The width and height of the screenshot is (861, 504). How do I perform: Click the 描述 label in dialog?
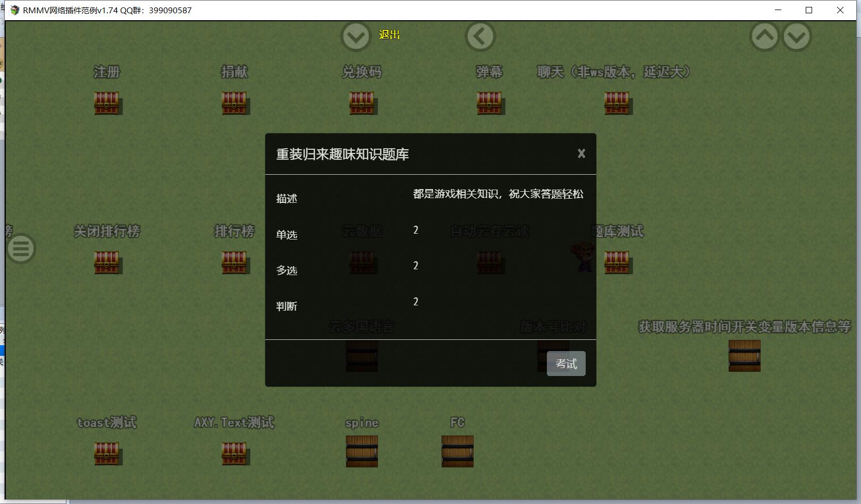point(286,199)
